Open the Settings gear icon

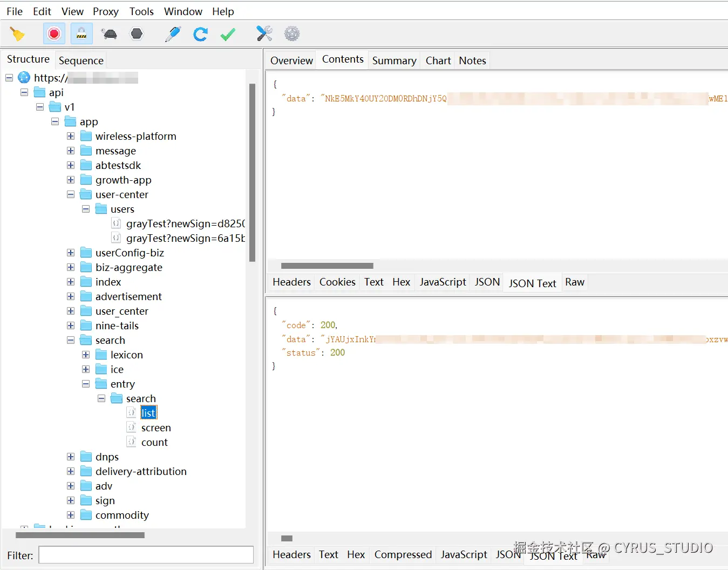[292, 34]
